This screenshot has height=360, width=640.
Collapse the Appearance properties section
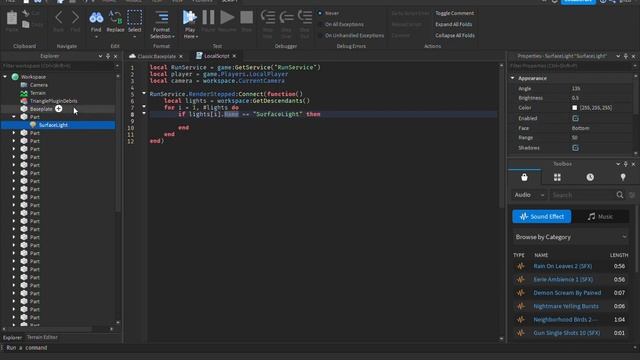(513, 78)
